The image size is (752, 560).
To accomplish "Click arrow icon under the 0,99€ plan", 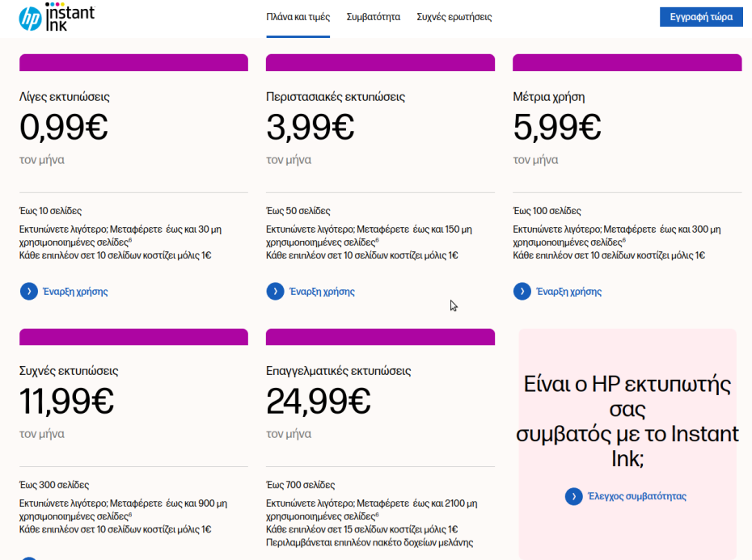I will point(28,291).
